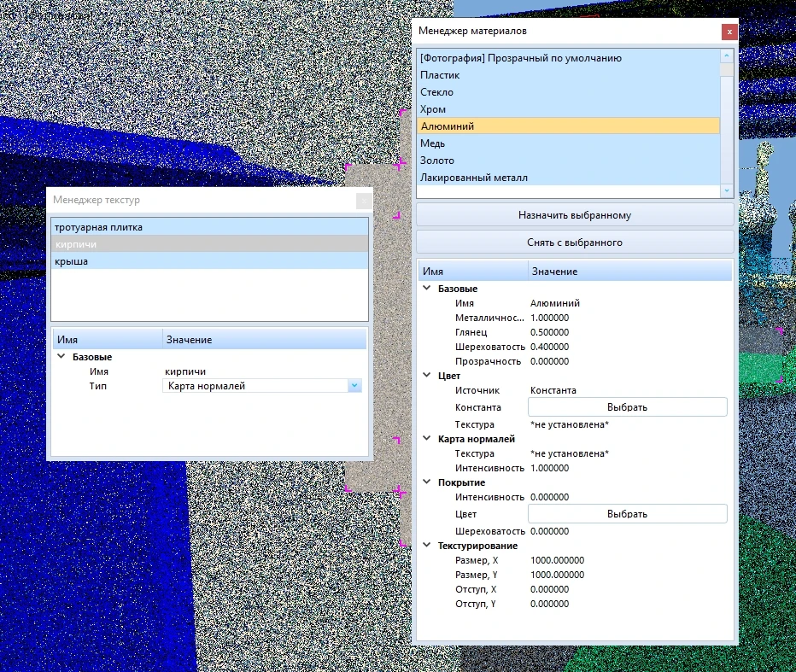This screenshot has width=796, height=672.
Task: Click the Шероховатость value 0.400000
Action: (549, 347)
